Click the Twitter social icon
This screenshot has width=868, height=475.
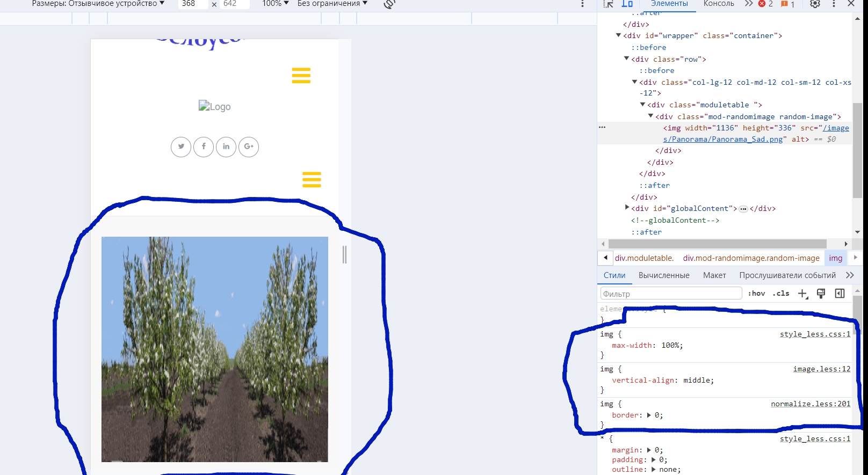pos(181,147)
